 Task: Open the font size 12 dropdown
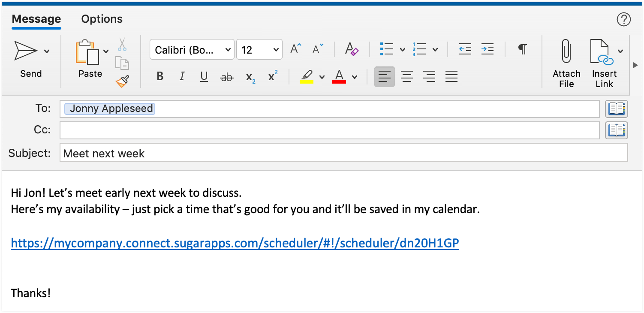(x=259, y=50)
